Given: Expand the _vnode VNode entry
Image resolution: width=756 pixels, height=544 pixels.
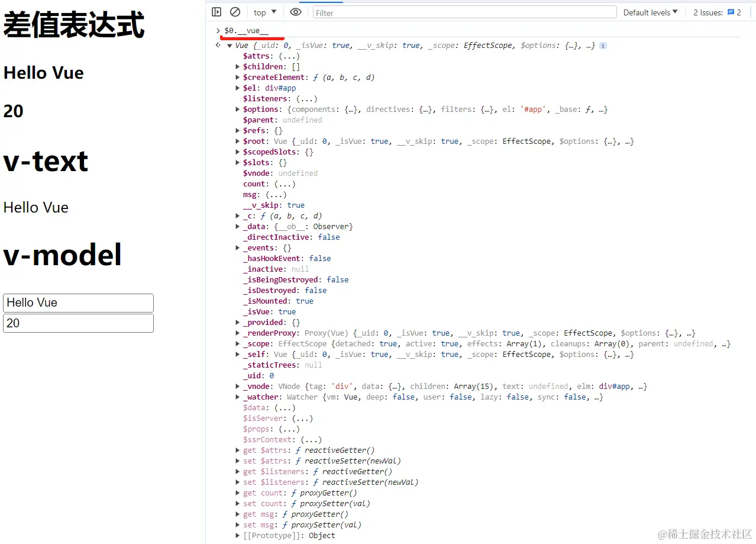Looking at the screenshot, I should click(x=238, y=387).
